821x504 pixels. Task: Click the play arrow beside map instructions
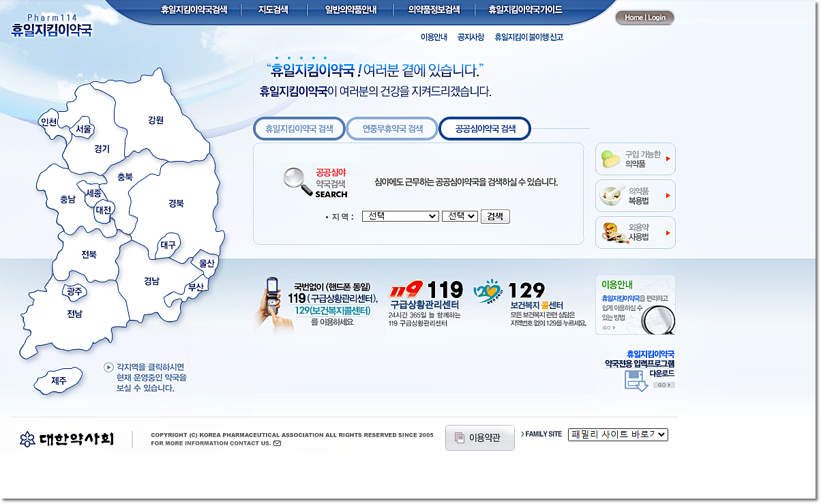108,367
